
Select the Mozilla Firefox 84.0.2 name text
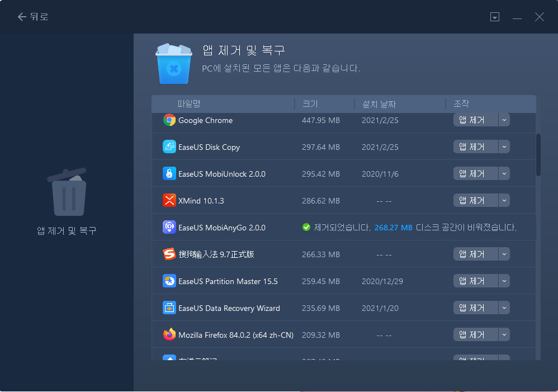point(235,335)
